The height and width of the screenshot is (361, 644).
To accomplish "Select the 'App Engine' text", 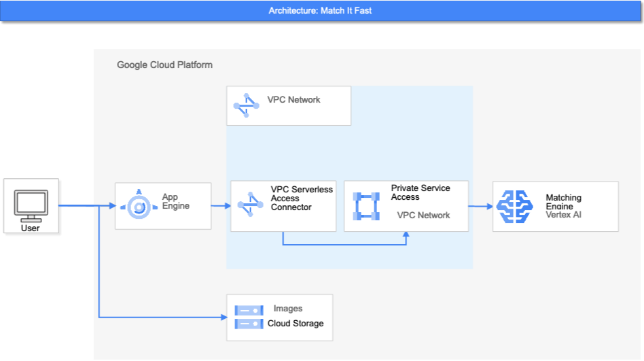I will pyautogui.click(x=176, y=201).
